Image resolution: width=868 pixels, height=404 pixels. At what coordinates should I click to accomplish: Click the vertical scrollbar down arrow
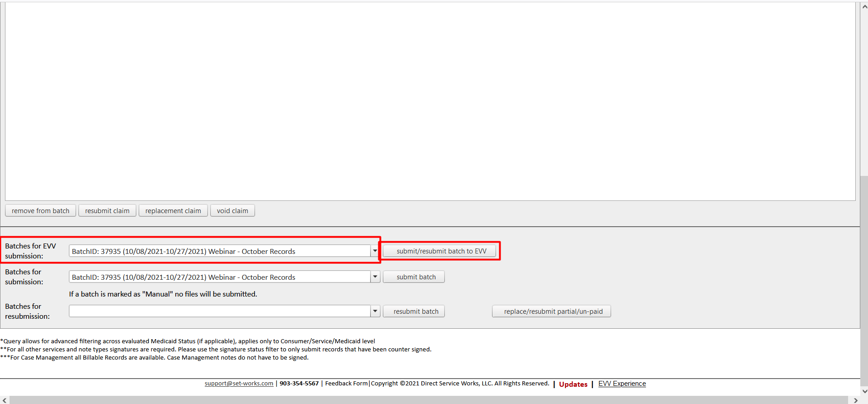864,391
